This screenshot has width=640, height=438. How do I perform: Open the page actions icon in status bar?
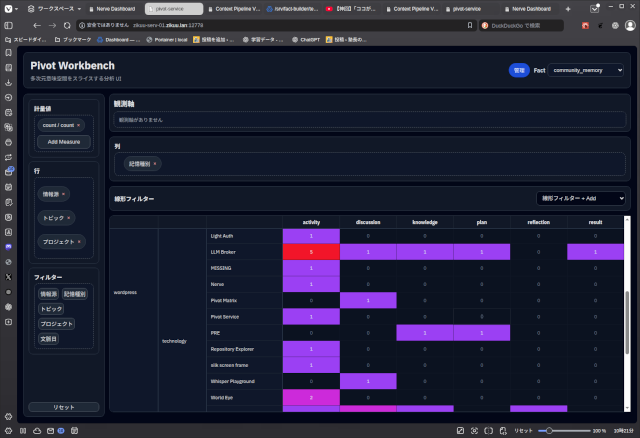[503, 431]
